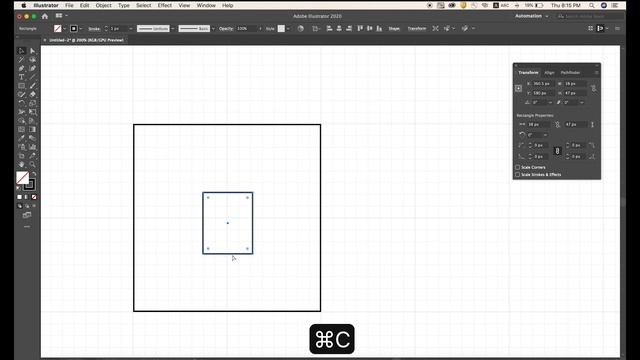The width and height of the screenshot is (640, 360).
Task: Select the Zoom tool
Action: (x=33, y=164)
